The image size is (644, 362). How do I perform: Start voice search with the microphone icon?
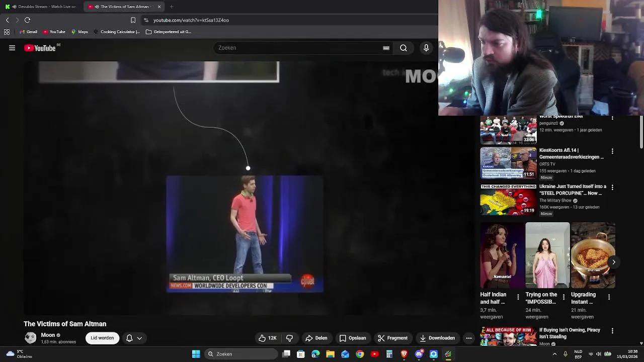[x=426, y=48]
